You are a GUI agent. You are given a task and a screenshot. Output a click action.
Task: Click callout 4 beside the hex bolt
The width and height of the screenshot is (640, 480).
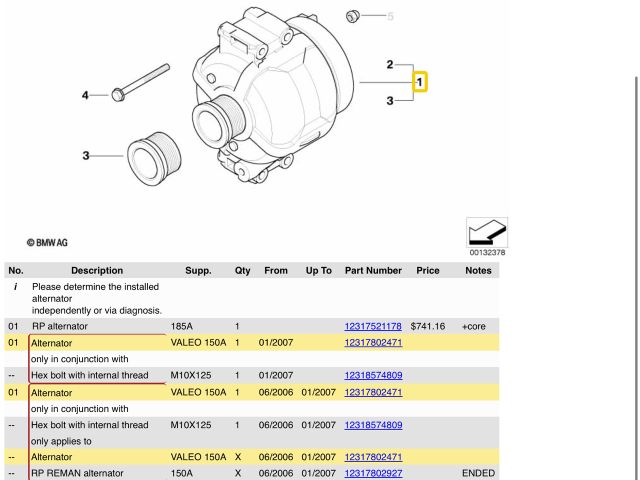[85, 95]
